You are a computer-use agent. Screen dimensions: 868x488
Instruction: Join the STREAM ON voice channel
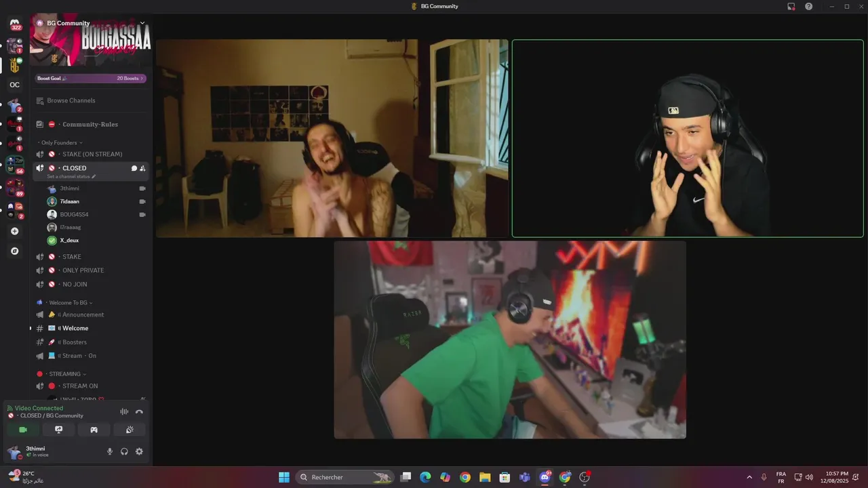point(91,386)
